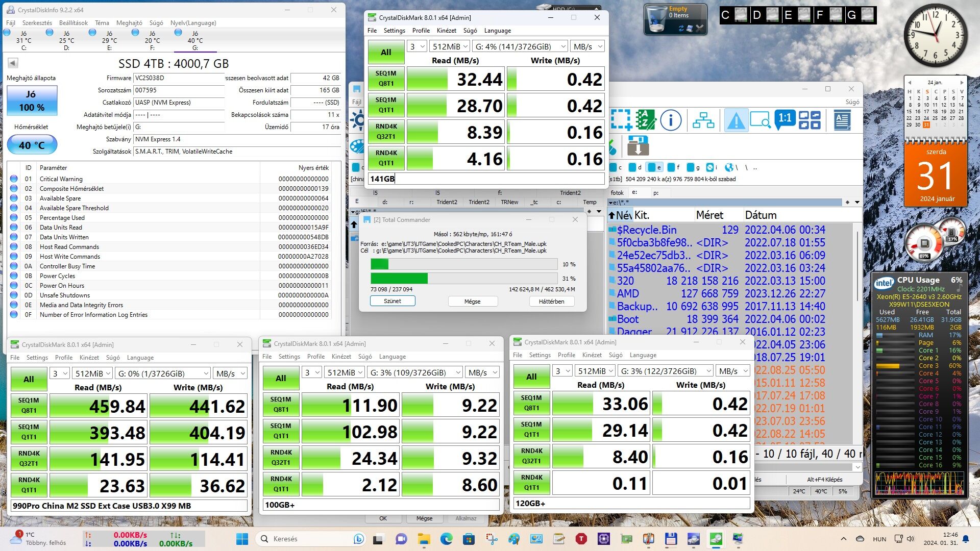980x551 pixels.
Task: Select drive c in right Total Commander panel
Action: [617, 167]
